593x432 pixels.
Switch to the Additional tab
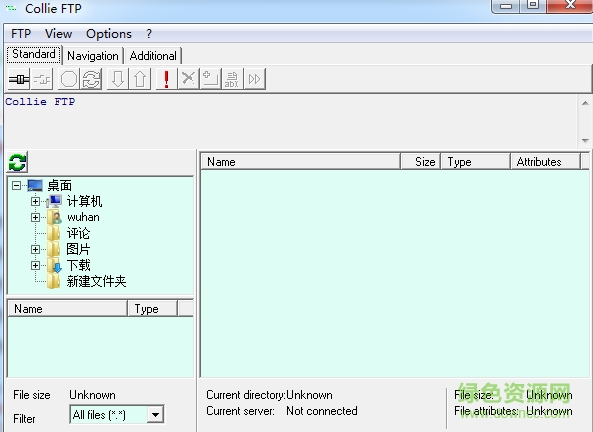click(153, 56)
